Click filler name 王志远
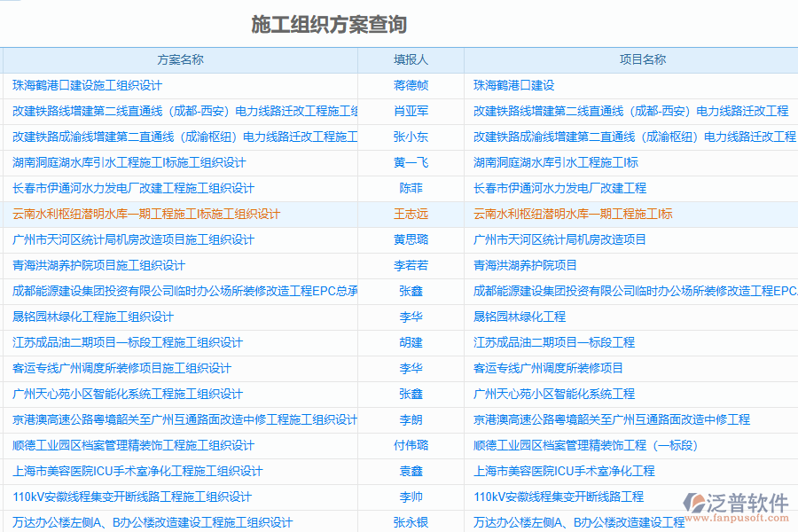798x532 pixels. click(410, 214)
